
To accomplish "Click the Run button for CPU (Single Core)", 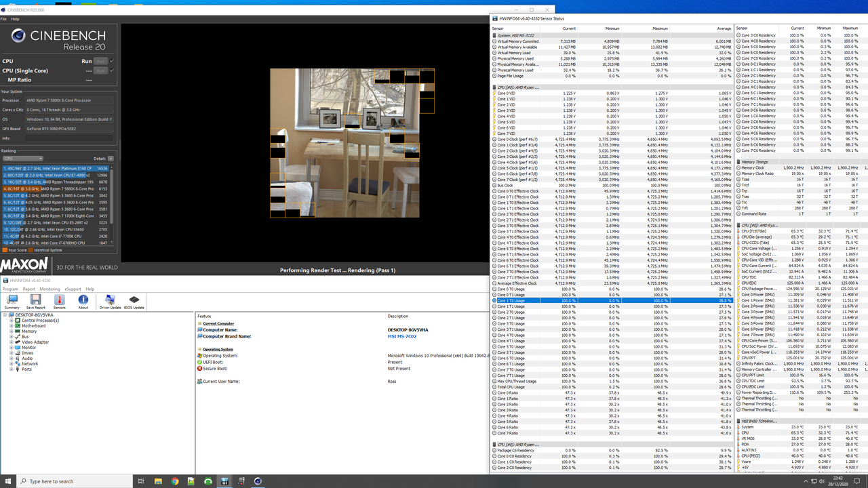I will [x=100, y=70].
